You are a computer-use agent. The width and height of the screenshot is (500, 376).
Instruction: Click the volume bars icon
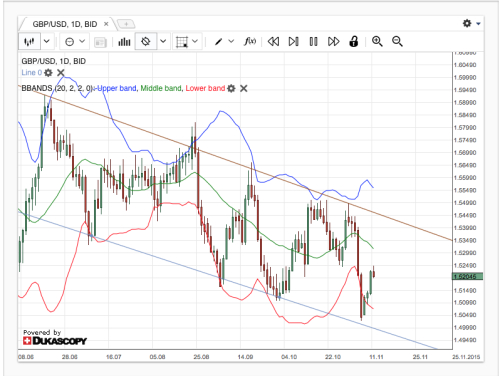[x=124, y=42]
